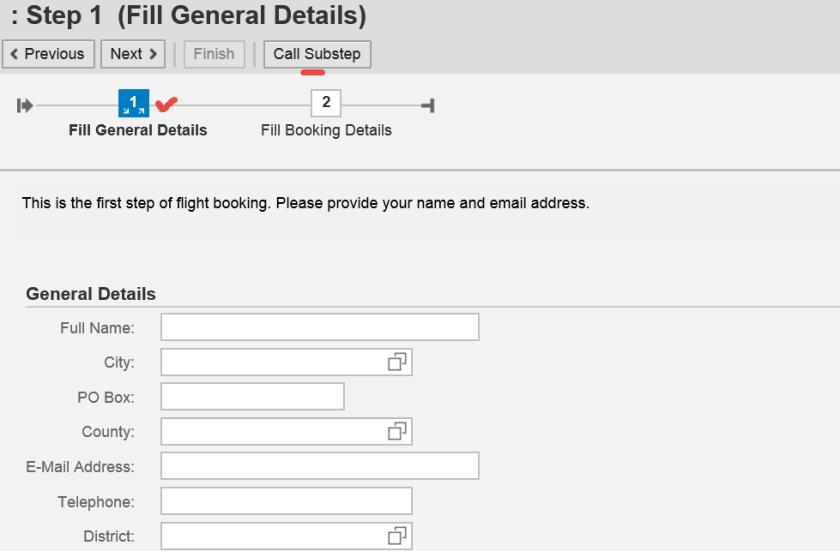
Task: Open the Fill General Details step label
Action: (138, 130)
